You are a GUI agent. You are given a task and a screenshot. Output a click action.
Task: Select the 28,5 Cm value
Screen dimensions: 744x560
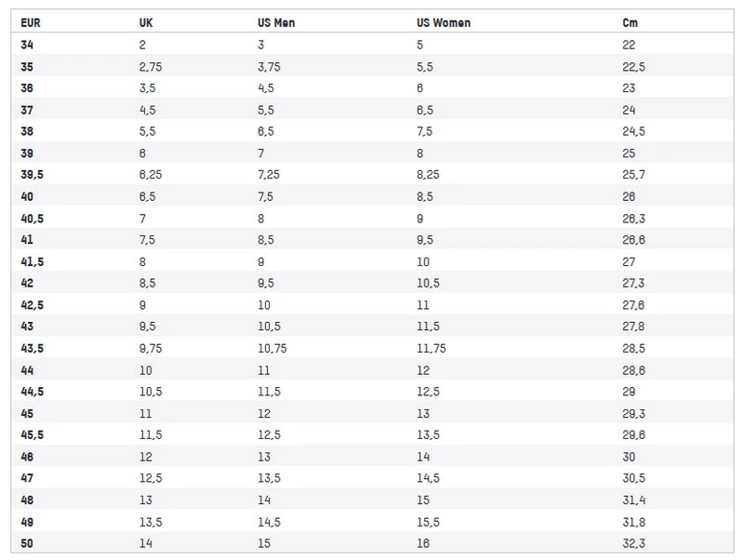click(x=634, y=349)
